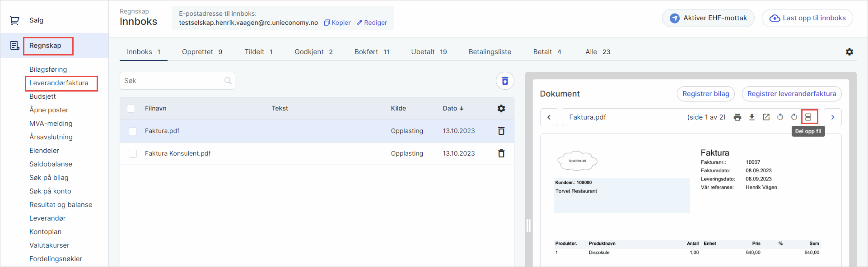Go to previous document with left chevron
Screen dimensions: 868x267
click(x=549, y=117)
